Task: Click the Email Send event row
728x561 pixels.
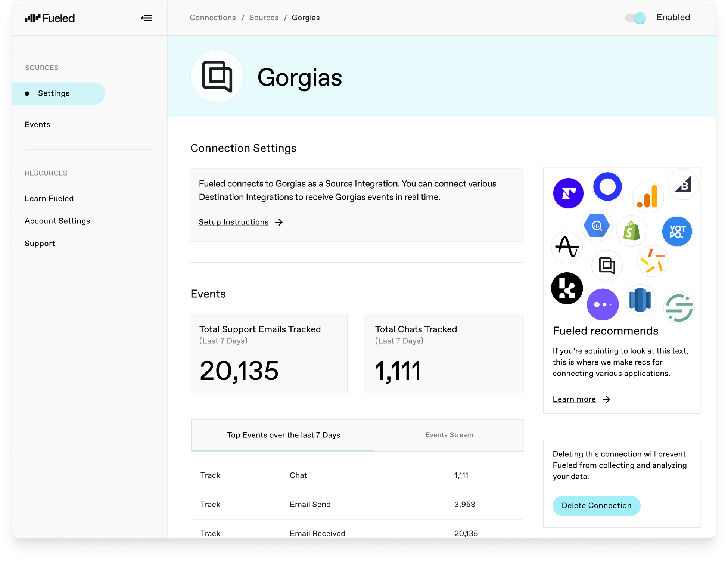Action: (x=357, y=505)
